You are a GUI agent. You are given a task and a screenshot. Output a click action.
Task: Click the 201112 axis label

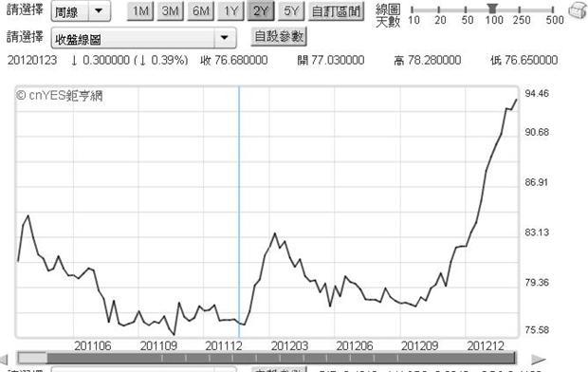(224, 345)
